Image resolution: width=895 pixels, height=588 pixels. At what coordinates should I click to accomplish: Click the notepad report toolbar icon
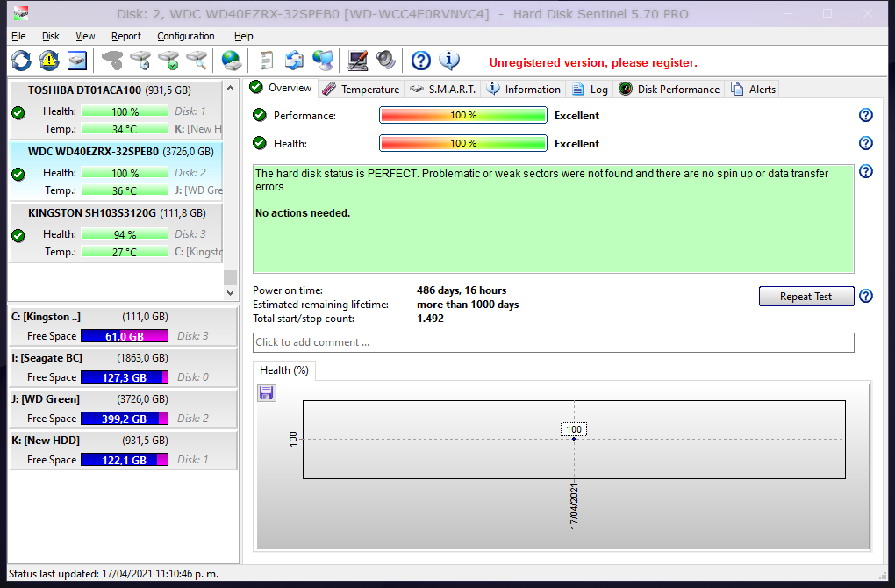tap(266, 61)
